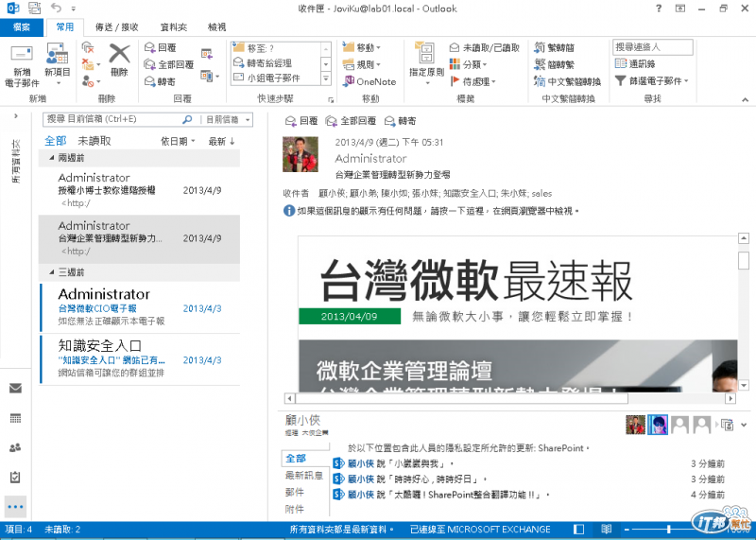
Task: Open the 目前信箱 search scope dropdown
Action: pyautogui.click(x=227, y=119)
